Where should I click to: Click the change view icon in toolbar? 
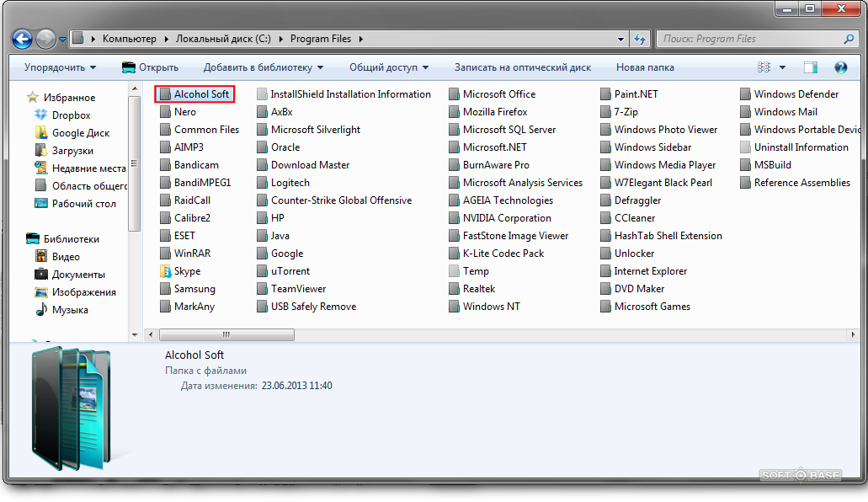tap(764, 67)
